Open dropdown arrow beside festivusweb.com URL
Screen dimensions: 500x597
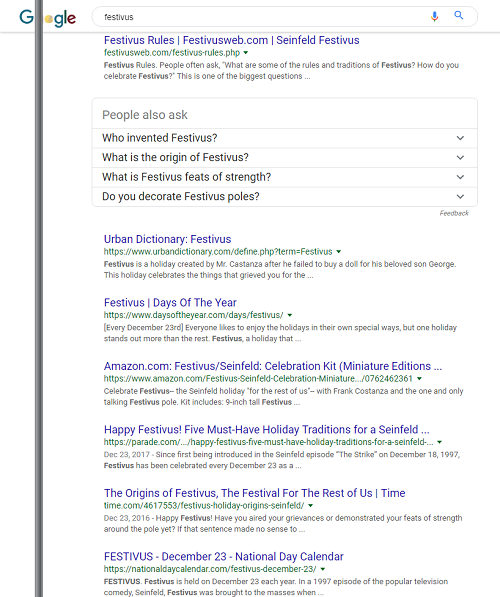(246, 53)
